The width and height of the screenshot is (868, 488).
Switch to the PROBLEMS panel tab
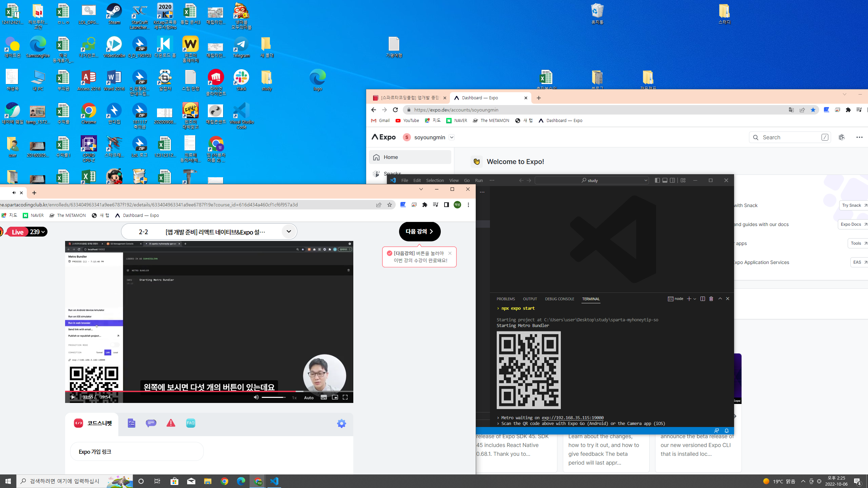click(x=506, y=299)
